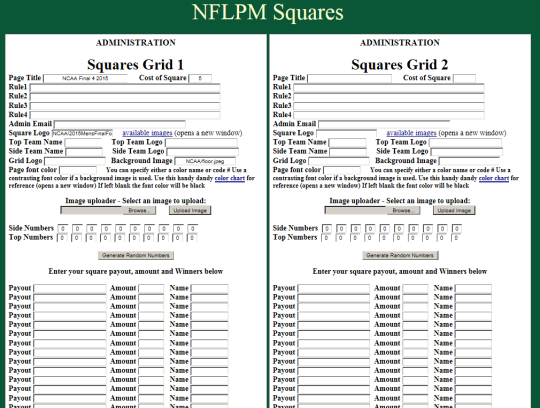540x408 pixels.
Task: Click the Grid Logo field in Grid 1
Action: (75, 161)
